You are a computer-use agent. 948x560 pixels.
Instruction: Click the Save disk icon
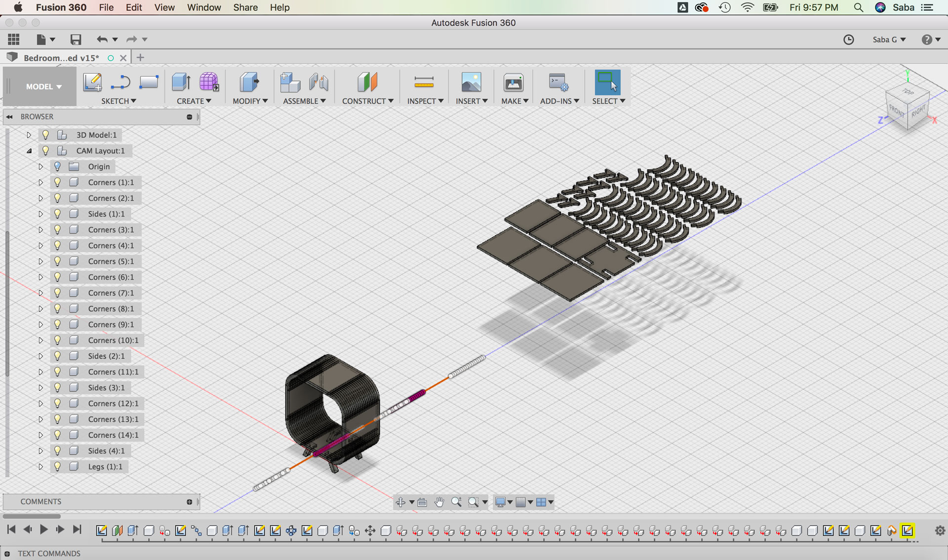click(x=76, y=39)
